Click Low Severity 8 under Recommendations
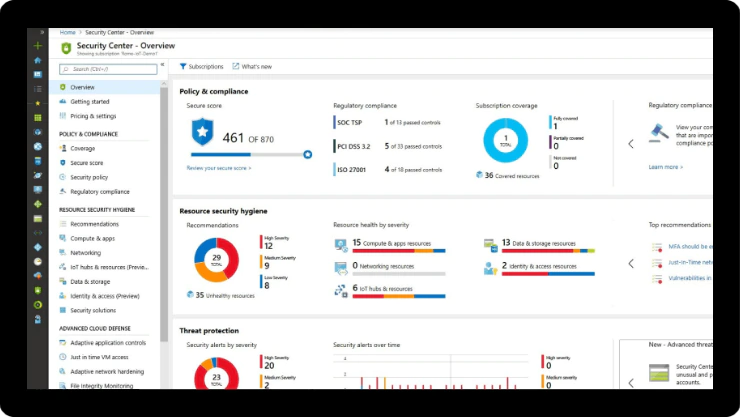The height and width of the screenshot is (417, 740). pos(274,282)
